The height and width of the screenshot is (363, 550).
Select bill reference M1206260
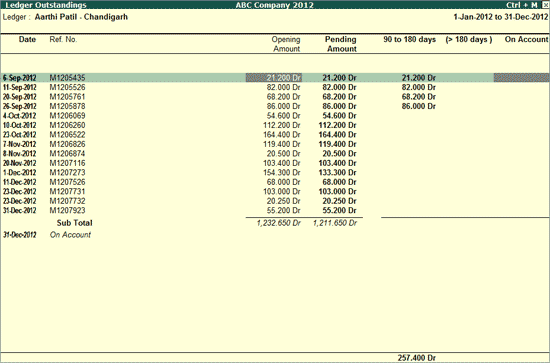click(x=67, y=125)
